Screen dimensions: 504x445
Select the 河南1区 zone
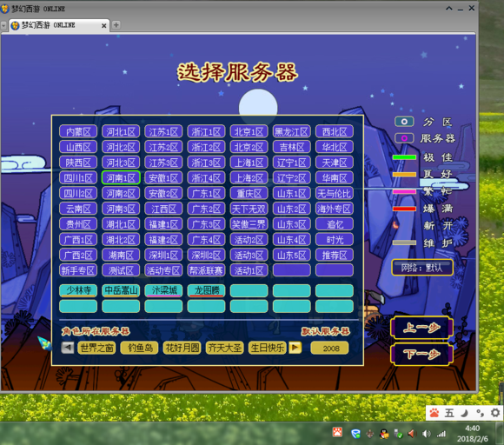click(121, 178)
